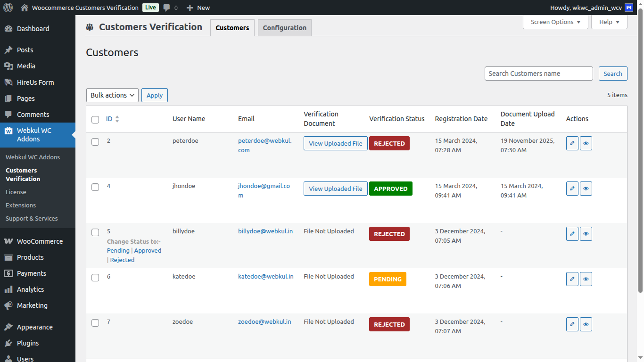Click the Products sidebar icon
The width and height of the screenshot is (644, 362).
tap(9, 257)
